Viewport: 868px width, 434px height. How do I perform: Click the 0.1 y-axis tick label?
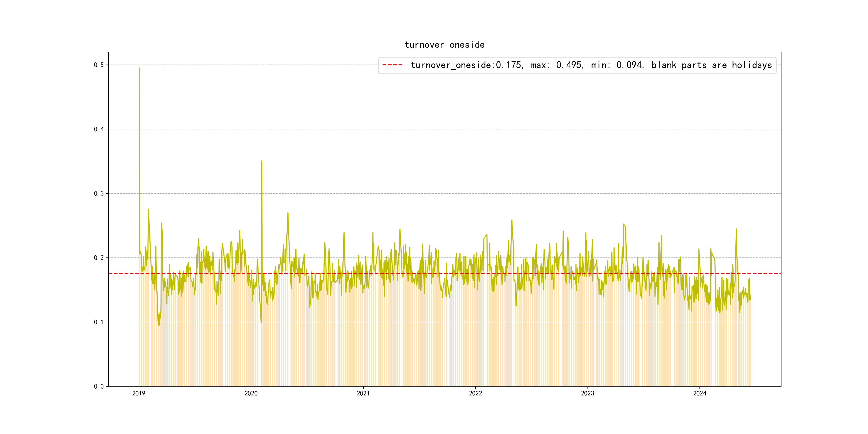tap(99, 322)
